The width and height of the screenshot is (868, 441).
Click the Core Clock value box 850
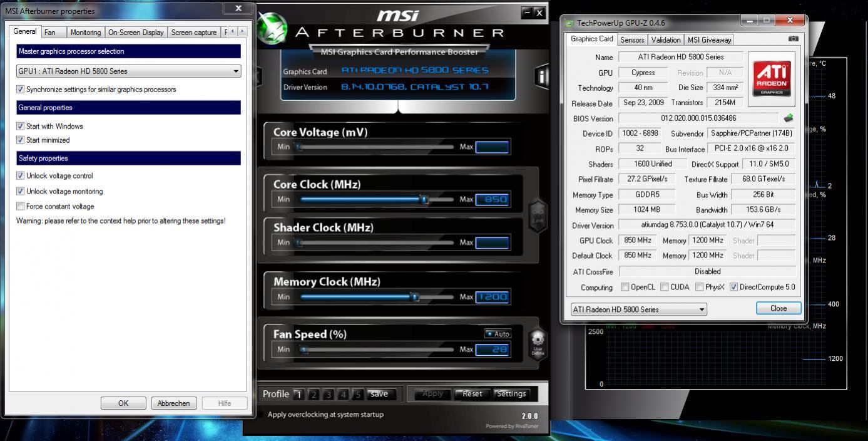pyautogui.click(x=493, y=200)
